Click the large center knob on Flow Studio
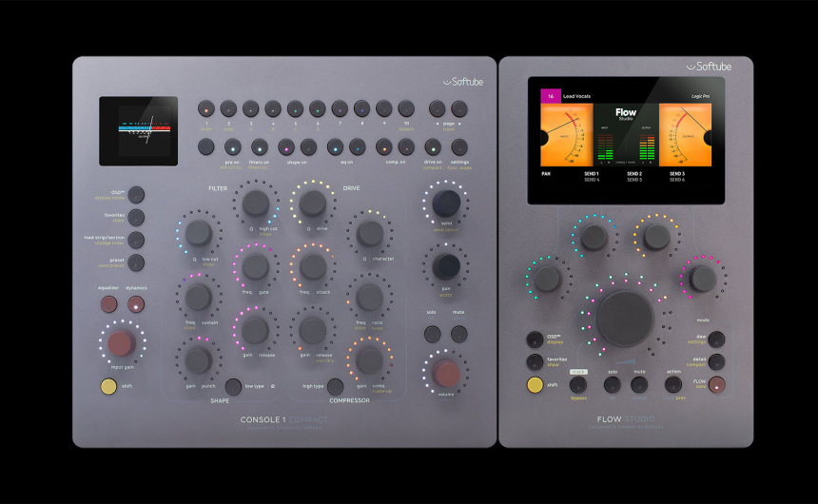 pyautogui.click(x=625, y=319)
